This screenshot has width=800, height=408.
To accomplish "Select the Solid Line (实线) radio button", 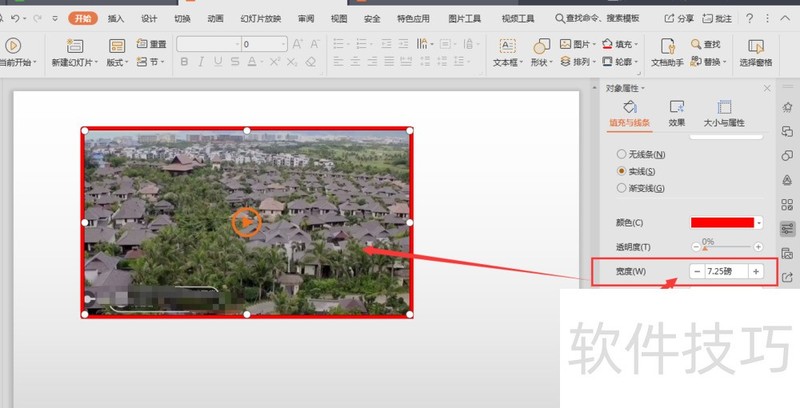I will (621, 171).
